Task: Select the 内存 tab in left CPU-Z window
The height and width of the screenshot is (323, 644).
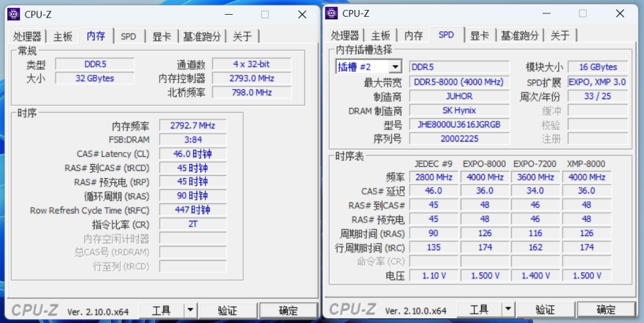Action: (96, 36)
